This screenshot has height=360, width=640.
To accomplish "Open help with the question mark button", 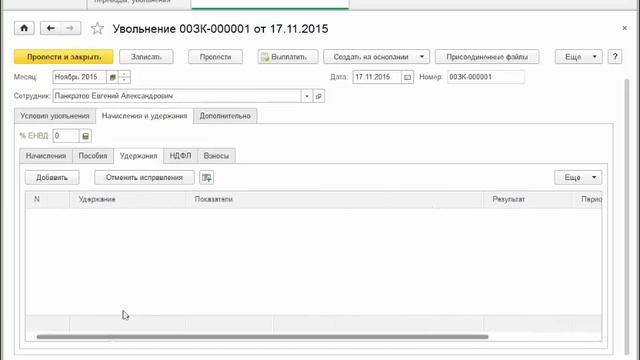I will [615, 57].
